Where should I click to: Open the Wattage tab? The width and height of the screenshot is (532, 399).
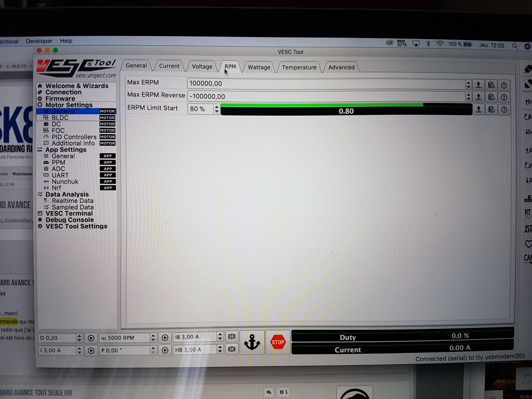click(x=259, y=67)
